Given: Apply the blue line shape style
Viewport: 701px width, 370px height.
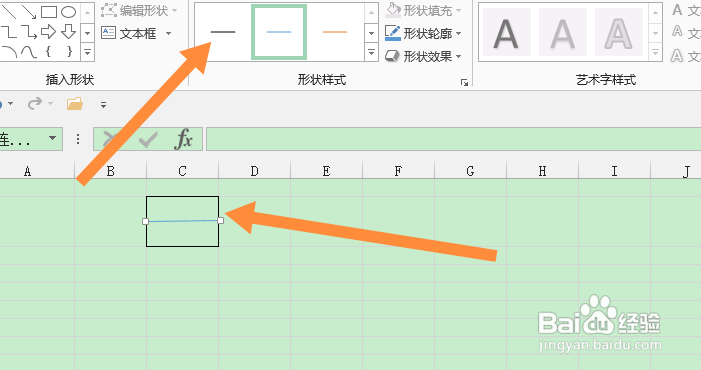Looking at the screenshot, I should pyautogui.click(x=279, y=32).
